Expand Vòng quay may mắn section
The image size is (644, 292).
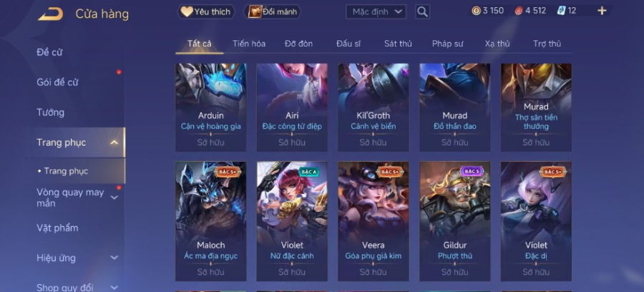pos(114,198)
